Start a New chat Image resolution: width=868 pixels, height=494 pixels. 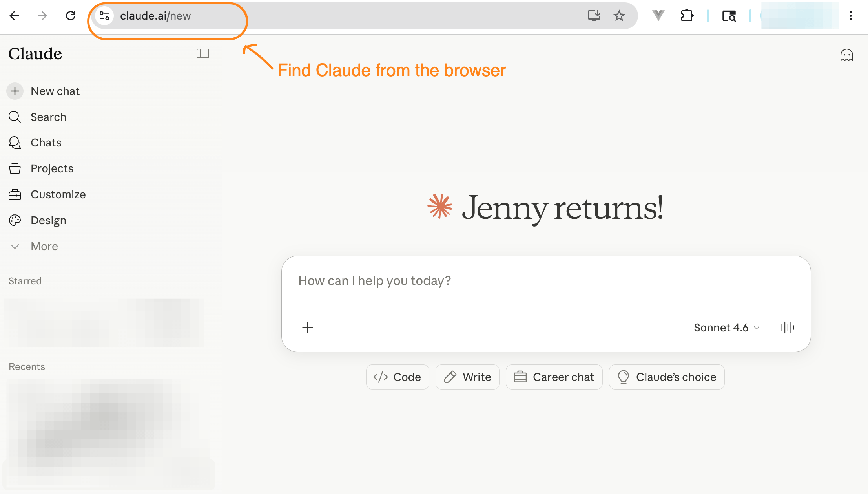point(44,91)
